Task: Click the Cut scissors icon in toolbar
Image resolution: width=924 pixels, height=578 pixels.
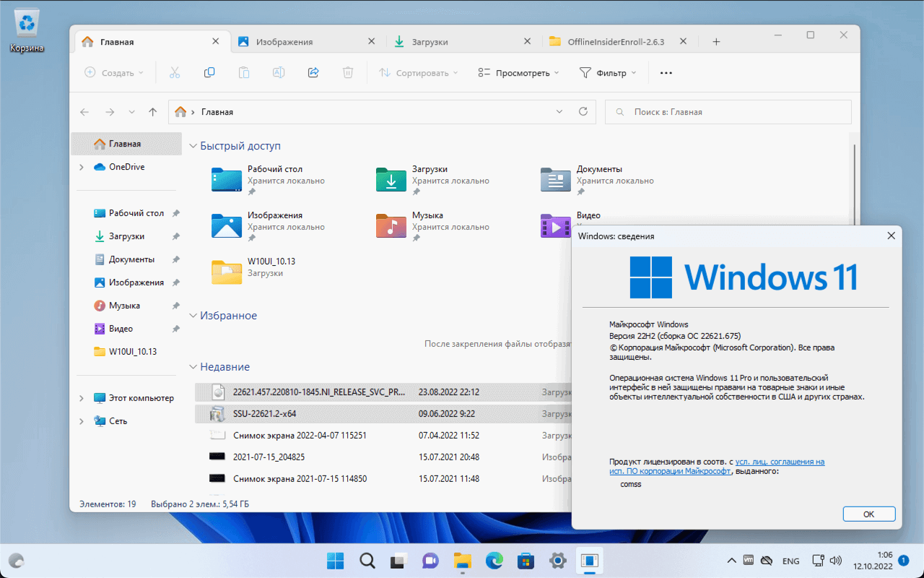Action: (x=175, y=72)
